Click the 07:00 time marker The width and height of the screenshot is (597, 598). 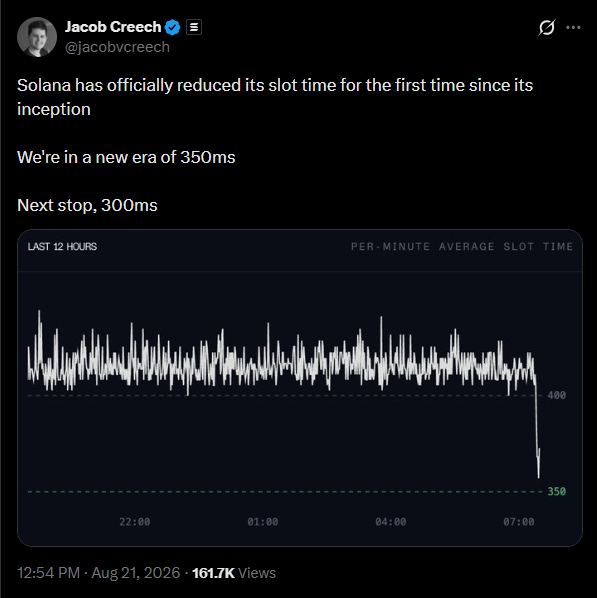tap(519, 522)
